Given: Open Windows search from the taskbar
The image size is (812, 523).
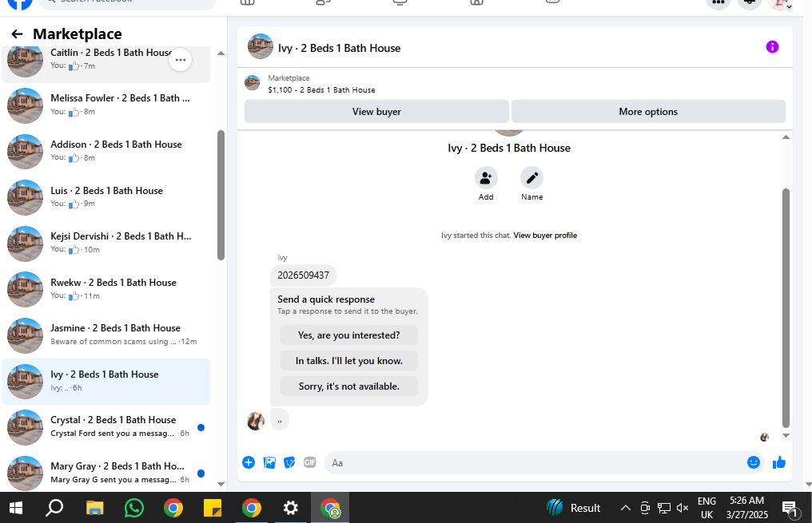Looking at the screenshot, I should pos(54,509).
